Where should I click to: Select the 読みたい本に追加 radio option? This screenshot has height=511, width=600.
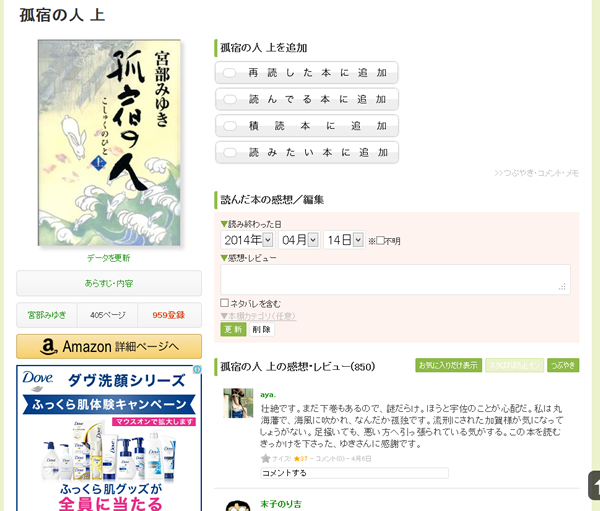tap(230, 153)
